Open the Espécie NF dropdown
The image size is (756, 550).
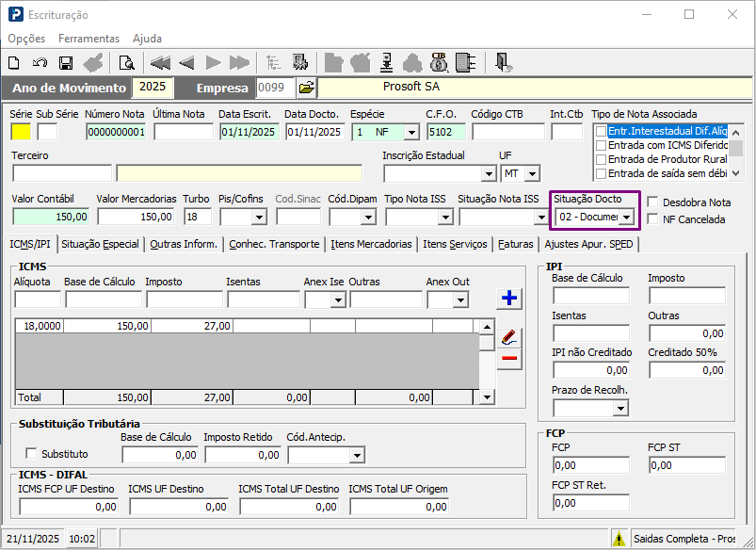pos(411,132)
